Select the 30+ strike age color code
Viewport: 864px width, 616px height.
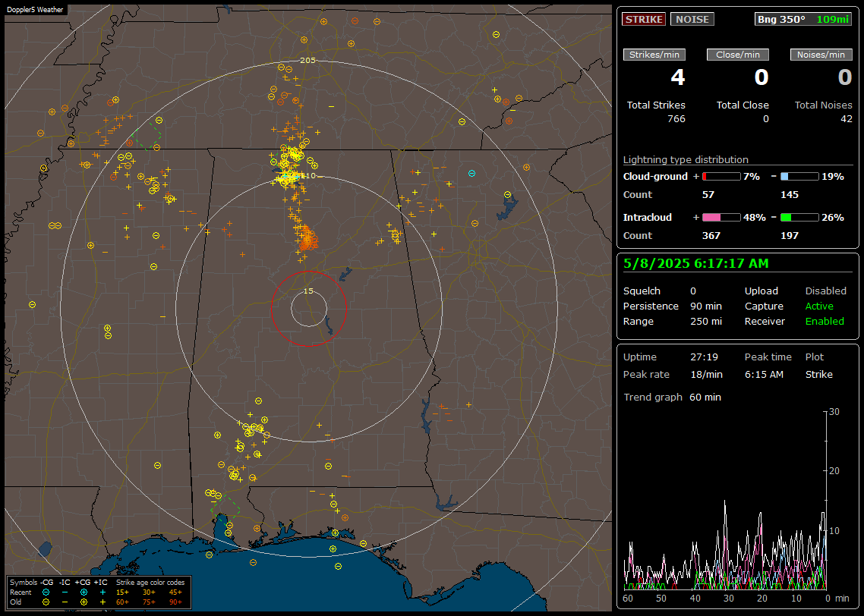(x=149, y=592)
